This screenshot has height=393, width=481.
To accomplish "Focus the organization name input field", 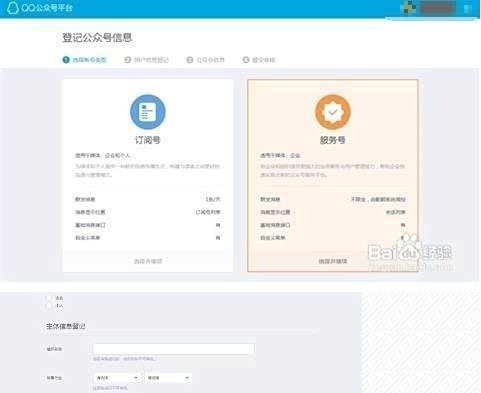I will [174, 349].
